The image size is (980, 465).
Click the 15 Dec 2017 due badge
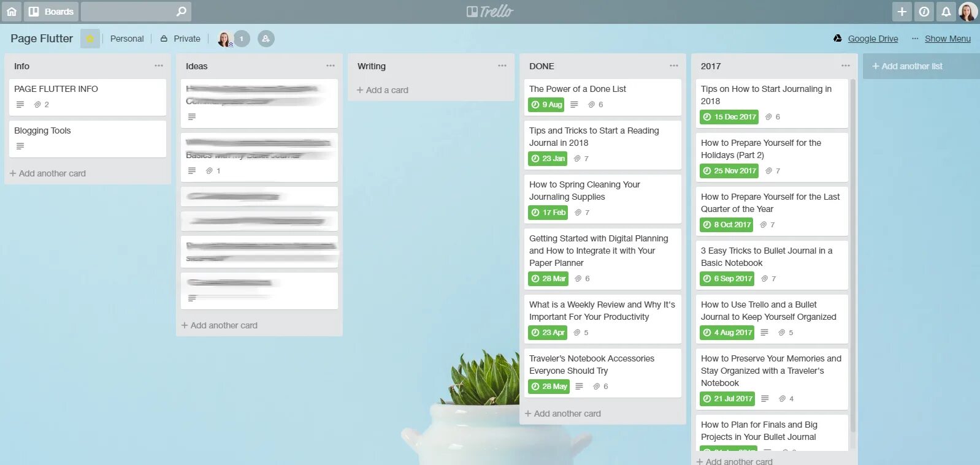point(729,117)
